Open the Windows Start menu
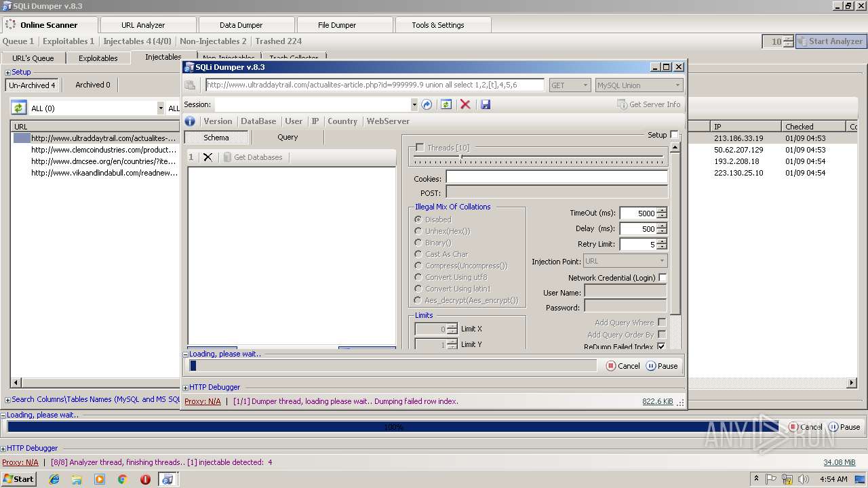 (x=18, y=479)
